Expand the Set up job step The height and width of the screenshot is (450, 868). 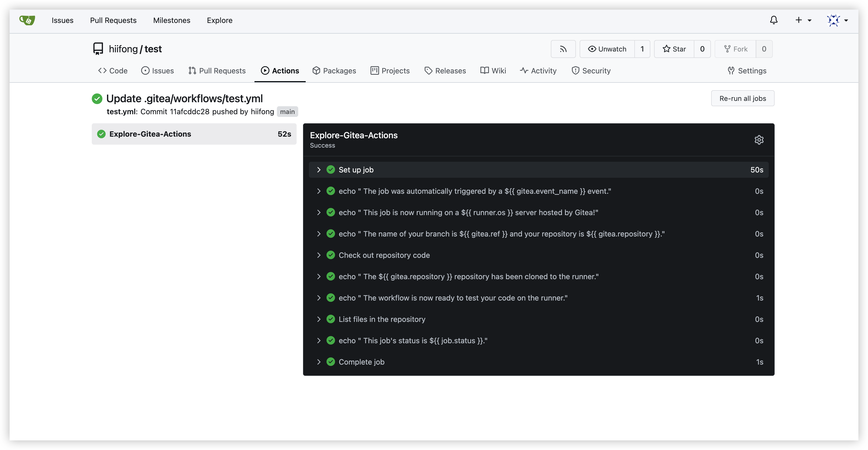pyautogui.click(x=356, y=170)
